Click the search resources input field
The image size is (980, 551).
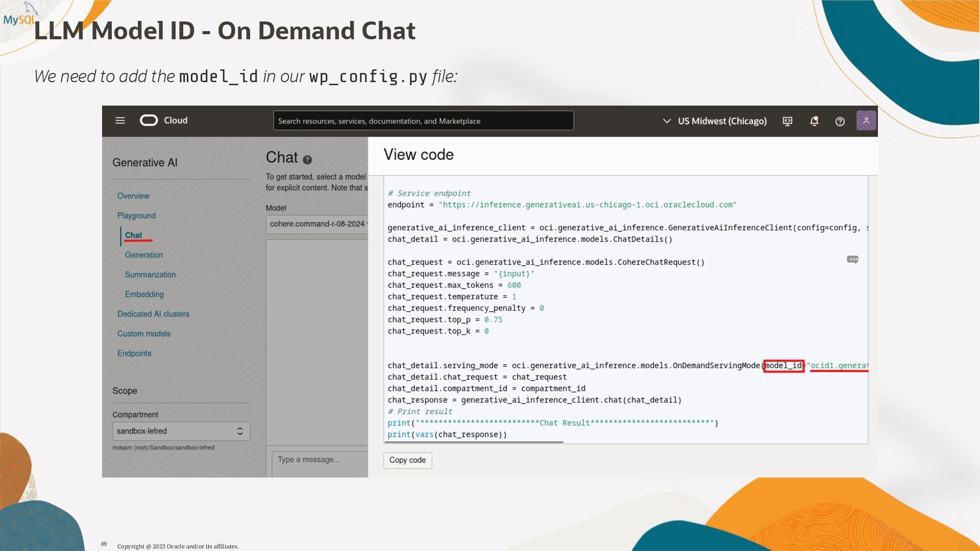(x=423, y=121)
